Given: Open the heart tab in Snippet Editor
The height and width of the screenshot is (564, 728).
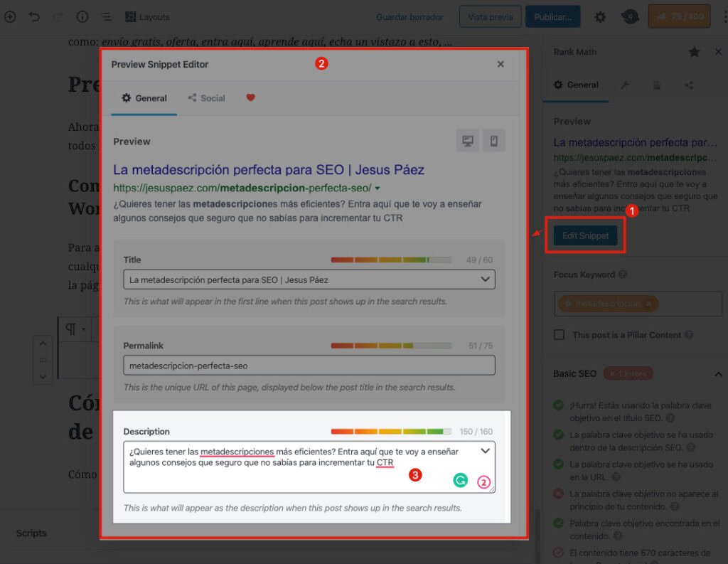Looking at the screenshot, I should click(250, 97).
